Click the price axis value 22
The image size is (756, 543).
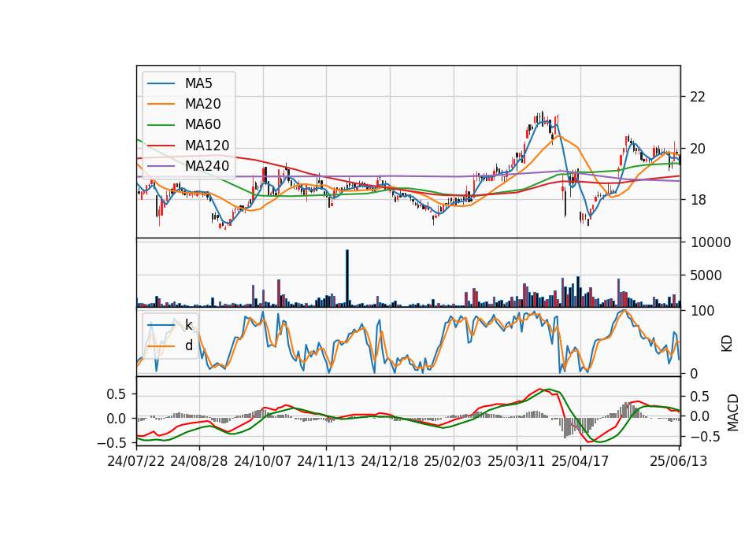click(698, 97)
